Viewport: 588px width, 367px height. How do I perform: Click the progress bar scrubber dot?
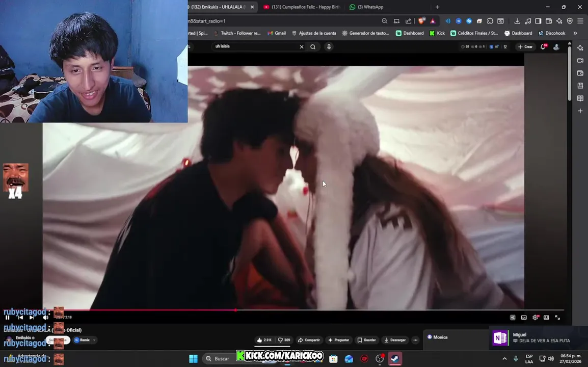235,310
